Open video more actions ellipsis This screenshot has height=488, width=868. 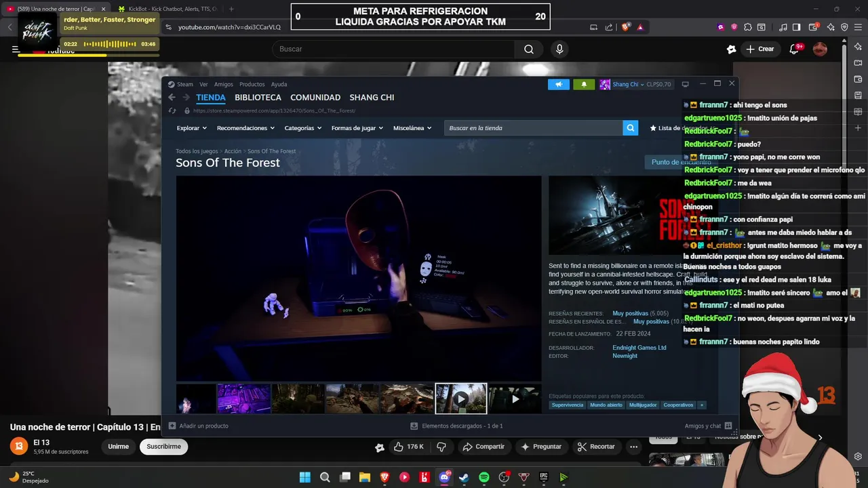pos(633,447)
